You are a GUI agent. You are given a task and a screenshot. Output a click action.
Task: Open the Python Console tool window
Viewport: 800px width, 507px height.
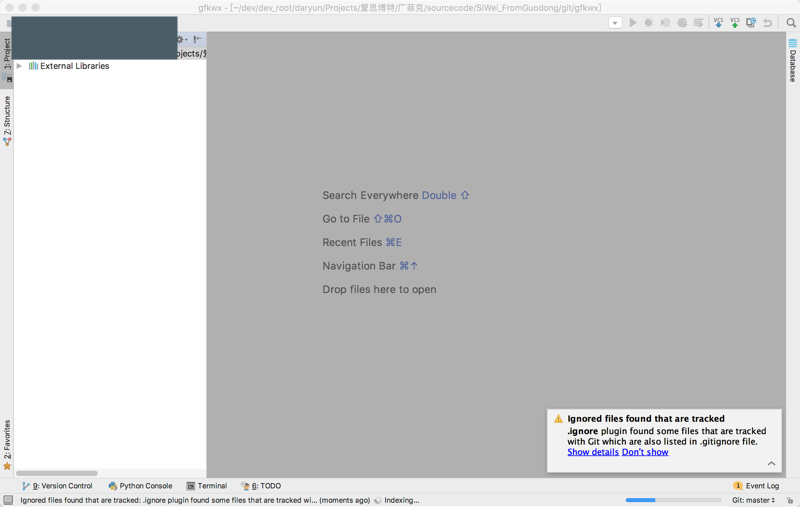click(140, 486)
